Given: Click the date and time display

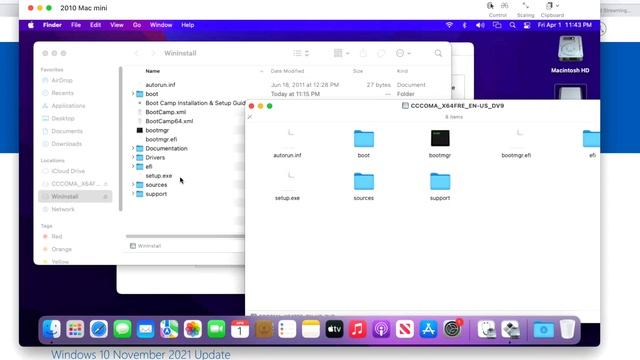Looking at the screenshot, I should click(x=564, y=25).
